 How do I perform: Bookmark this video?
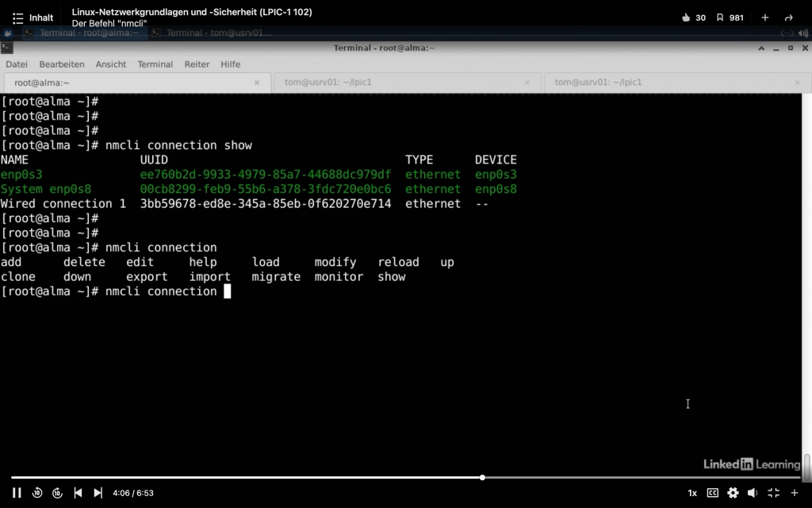click(720, 17)
